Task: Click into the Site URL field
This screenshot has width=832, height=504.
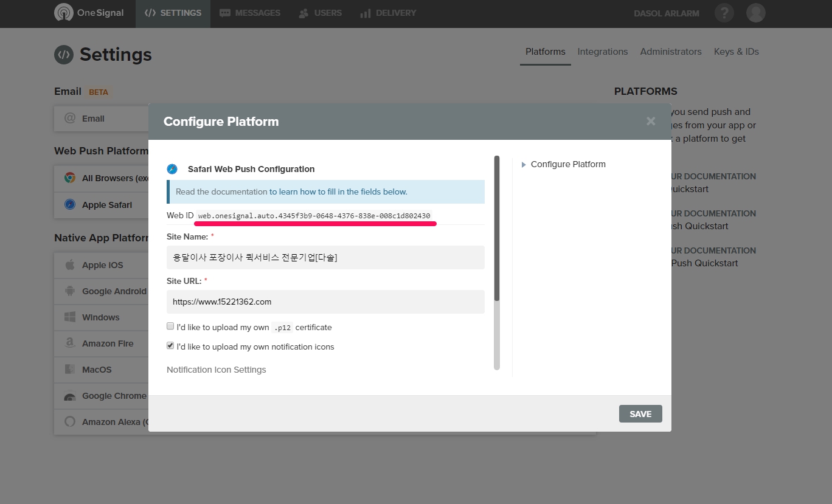Action: [325, 302]
